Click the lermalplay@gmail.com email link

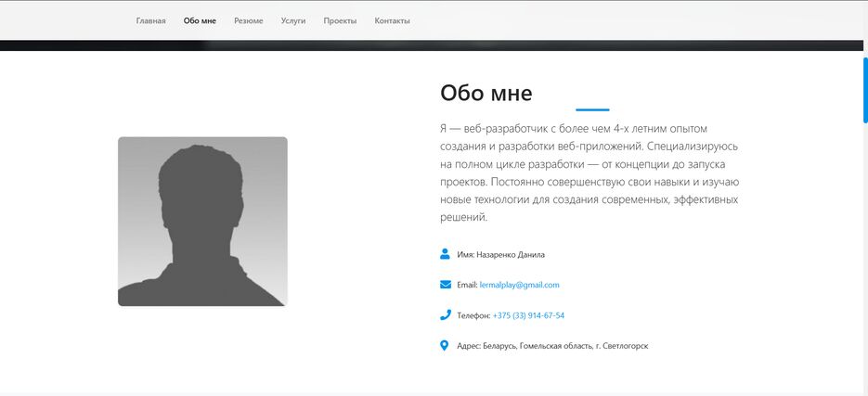[x=519, y=285]
